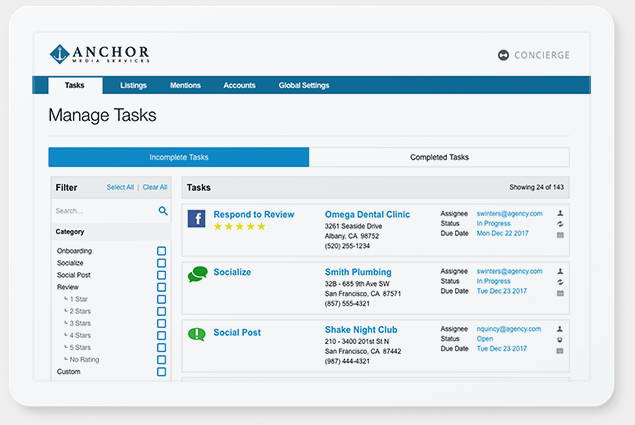Click due date Mon Dec 22 2017

pyautogui.click(x=502, y=233)
